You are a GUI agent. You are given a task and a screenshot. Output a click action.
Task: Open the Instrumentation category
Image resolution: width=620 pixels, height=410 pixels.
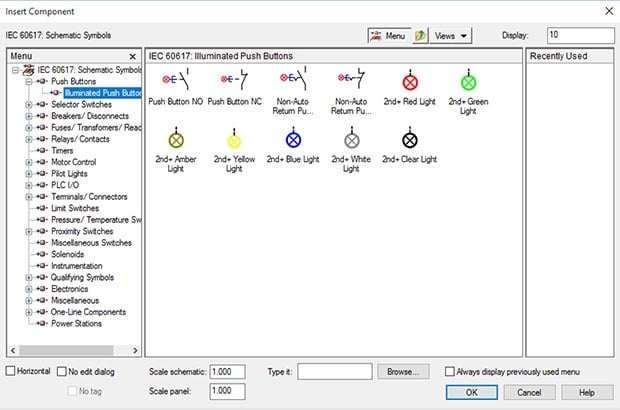pos(77,266)
